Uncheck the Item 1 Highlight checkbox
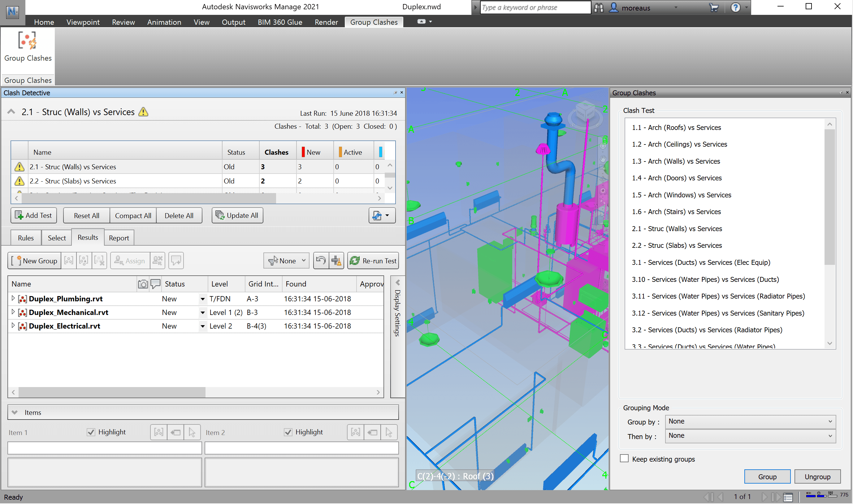This screenshot has width=853, height=504. click(91, 432)
